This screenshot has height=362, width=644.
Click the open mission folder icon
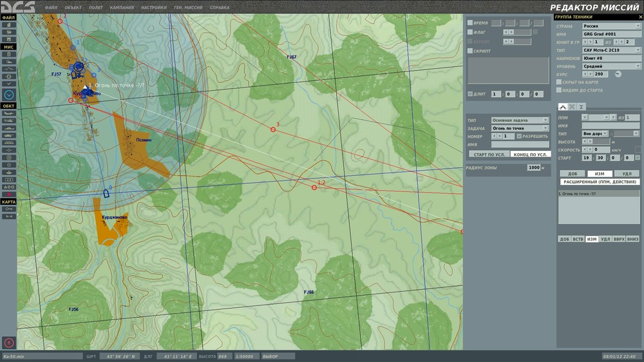coord(8,32)
